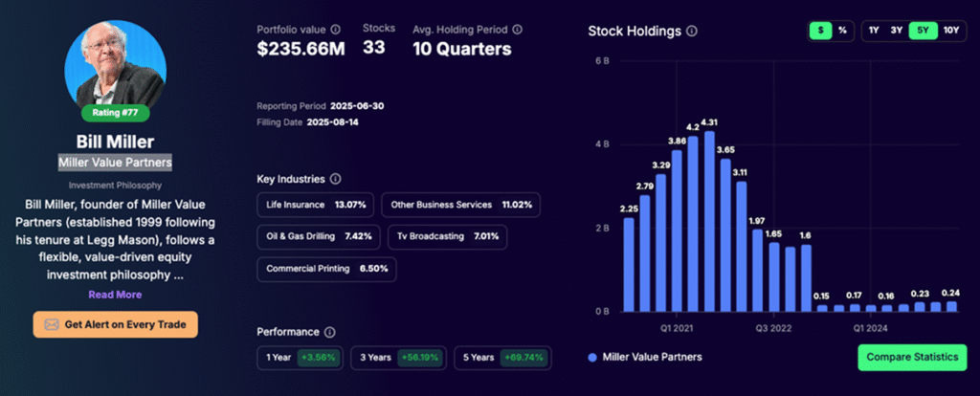
Task: Click the Rating #77 badge
Action: 116,113
